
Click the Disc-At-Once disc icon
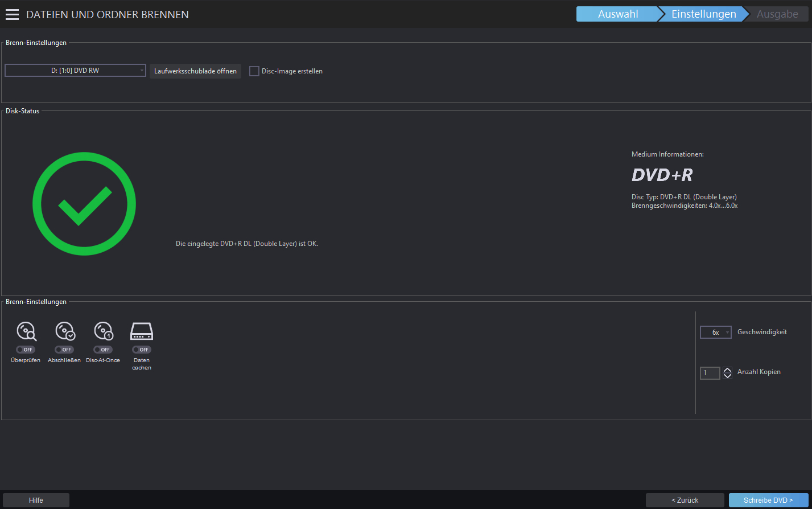point(104,331)
